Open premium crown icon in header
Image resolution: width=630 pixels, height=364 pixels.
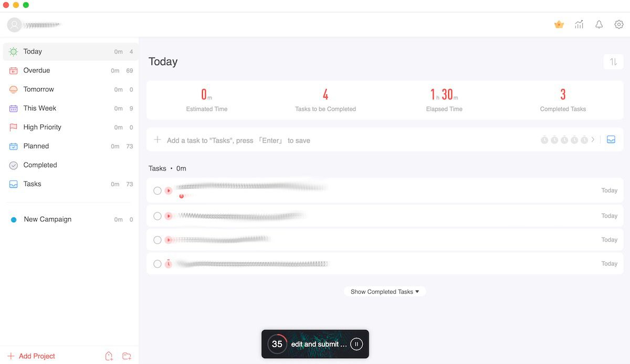point(559,25)
